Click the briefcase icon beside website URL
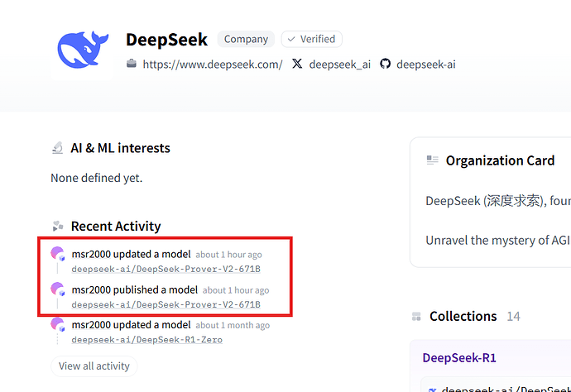The width and height of the screenshot is (571, 392). [132, 64]
